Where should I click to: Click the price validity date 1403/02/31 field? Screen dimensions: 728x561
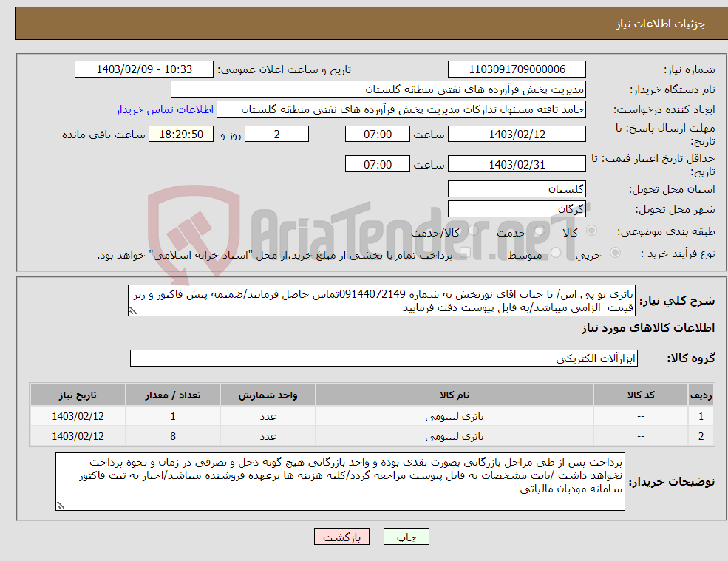pos(517,164)
